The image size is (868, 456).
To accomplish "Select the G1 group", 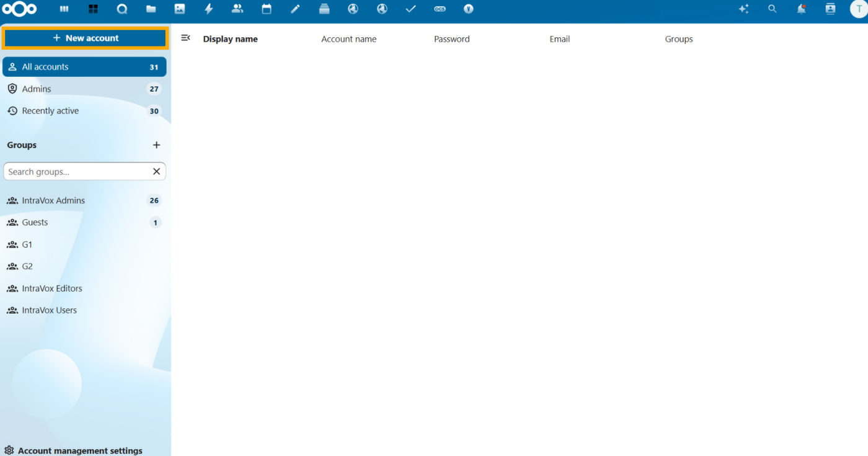I will (x=84, y=244).
